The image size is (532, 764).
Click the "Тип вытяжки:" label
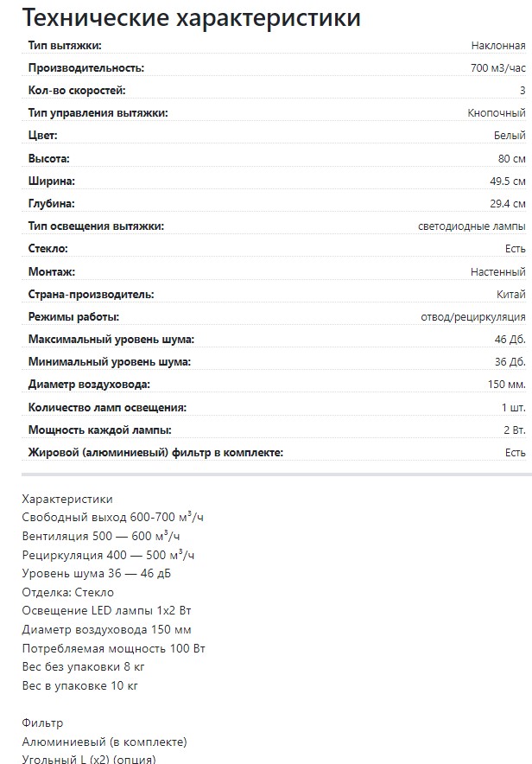tap(64, 46)
